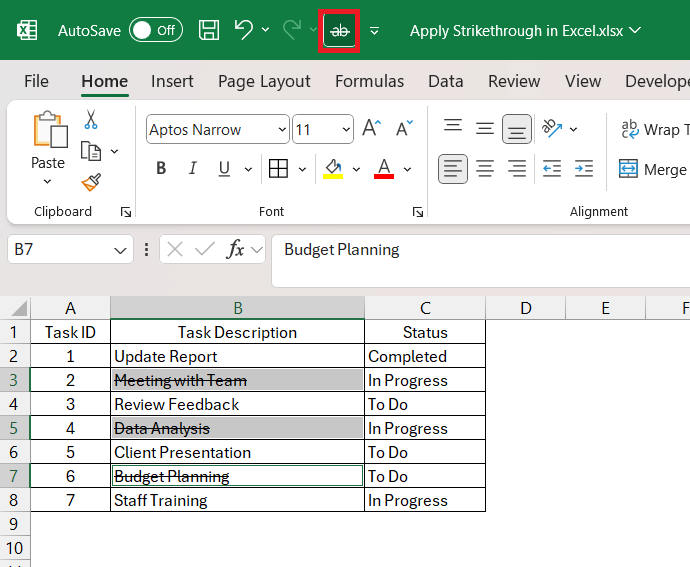The width and height of the screenshot is (690, 567).
Task: Toggle Bold formatting button
Action: point(161,169)
